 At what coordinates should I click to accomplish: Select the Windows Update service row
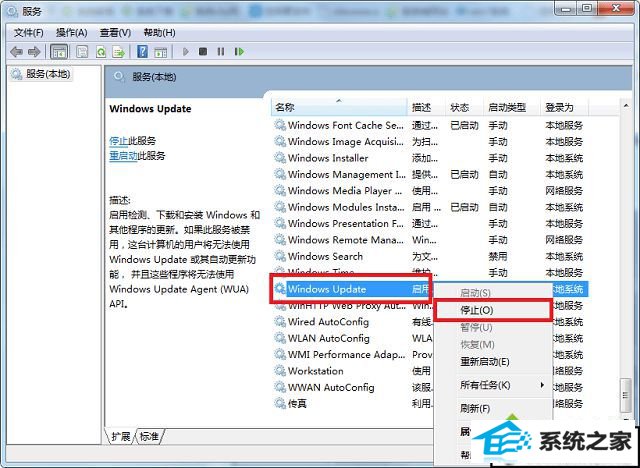(x=351, y=289)
